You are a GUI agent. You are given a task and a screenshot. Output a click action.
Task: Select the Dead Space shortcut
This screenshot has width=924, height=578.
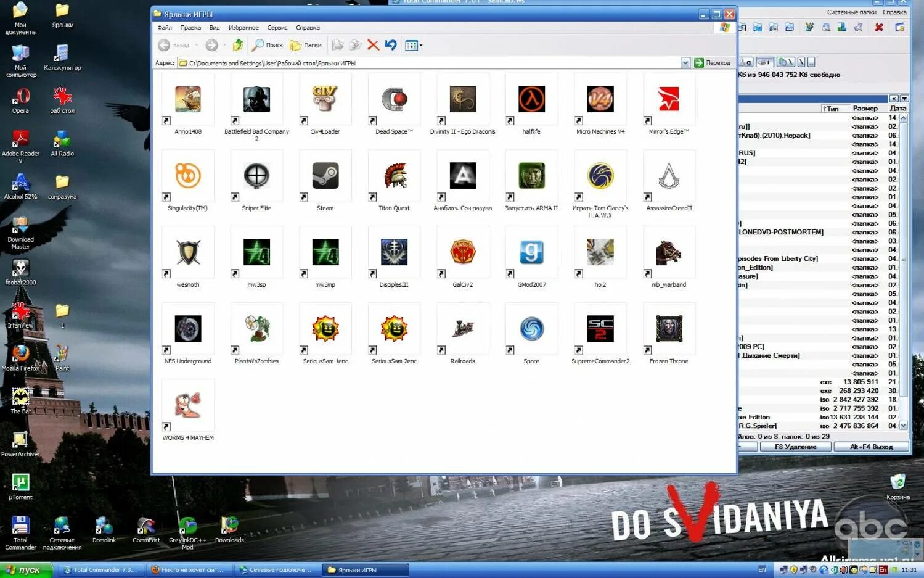(x=394, y=99)
